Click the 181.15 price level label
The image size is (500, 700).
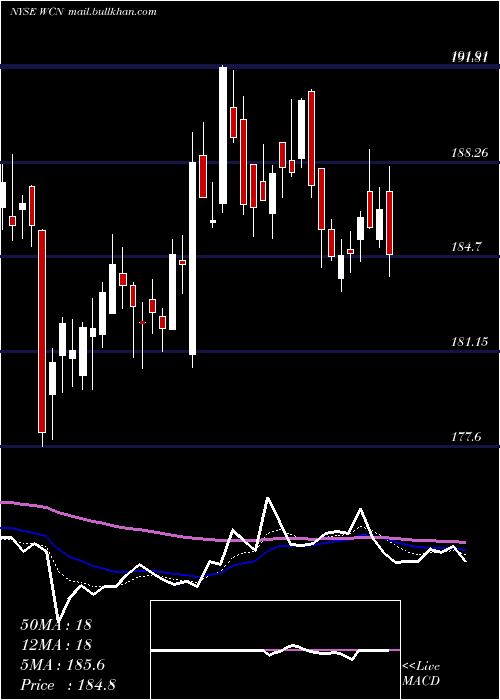(x=469, y=342)
